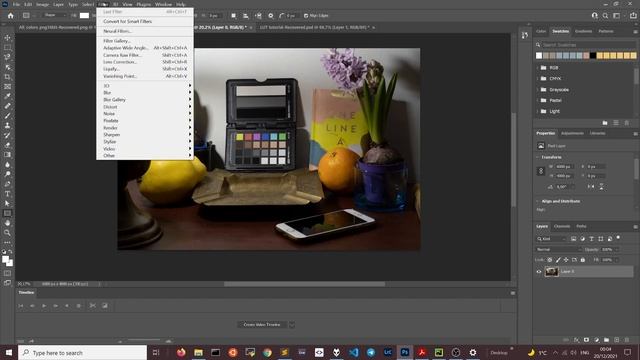The image size is (640, 360).
Task: Open the Image menu
Action: (x=42, y=4)
